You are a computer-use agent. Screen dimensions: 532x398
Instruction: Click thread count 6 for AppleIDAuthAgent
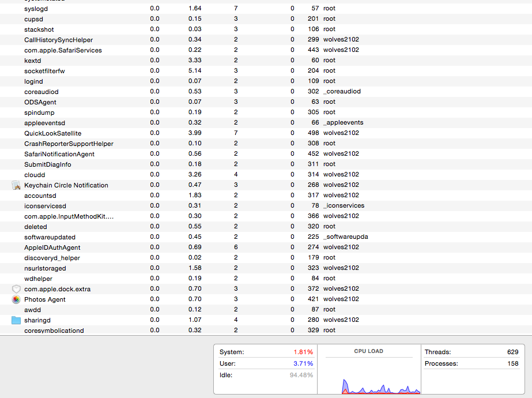pos(236,247)
